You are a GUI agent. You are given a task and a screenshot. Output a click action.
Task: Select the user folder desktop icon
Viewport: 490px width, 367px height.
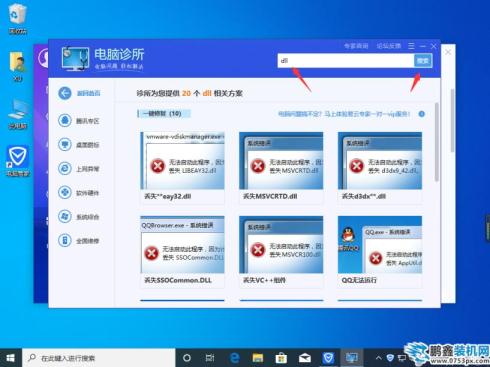pos(18,66)
